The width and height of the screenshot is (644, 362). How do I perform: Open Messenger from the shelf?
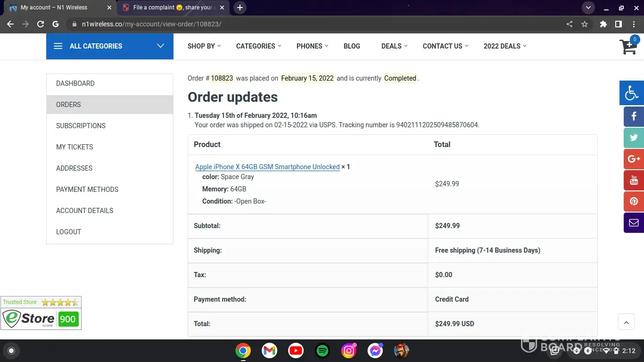pyautogui.click(x=375, y=351)
